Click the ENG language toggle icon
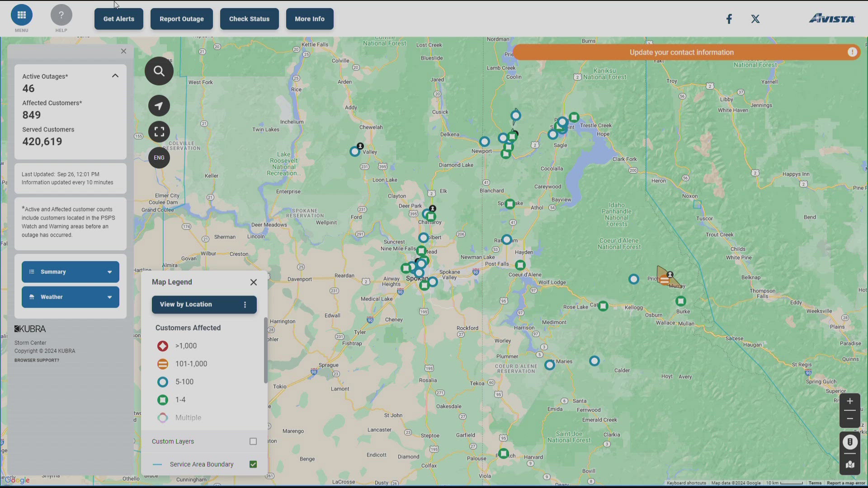868x488 pixels. tap(159, 157)
